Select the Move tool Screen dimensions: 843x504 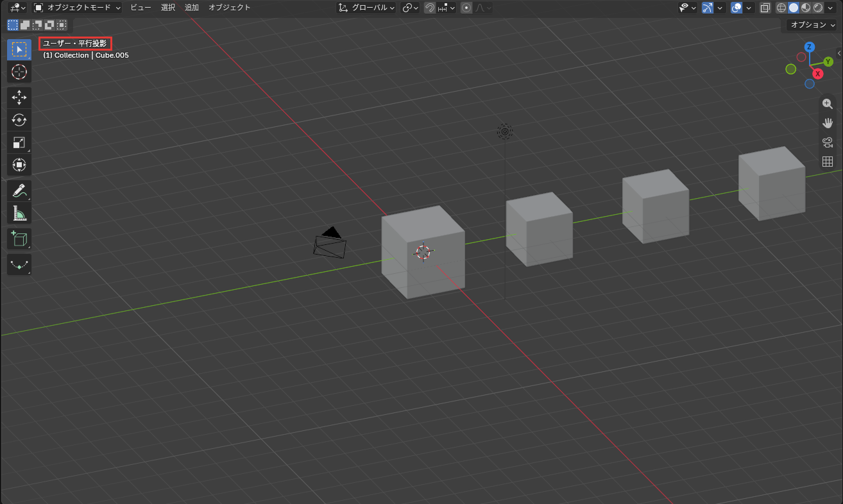coord(19,97)
